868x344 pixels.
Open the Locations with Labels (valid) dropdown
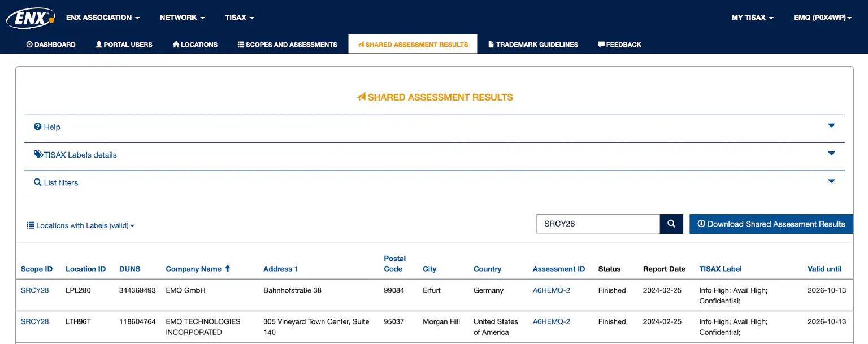81,225
